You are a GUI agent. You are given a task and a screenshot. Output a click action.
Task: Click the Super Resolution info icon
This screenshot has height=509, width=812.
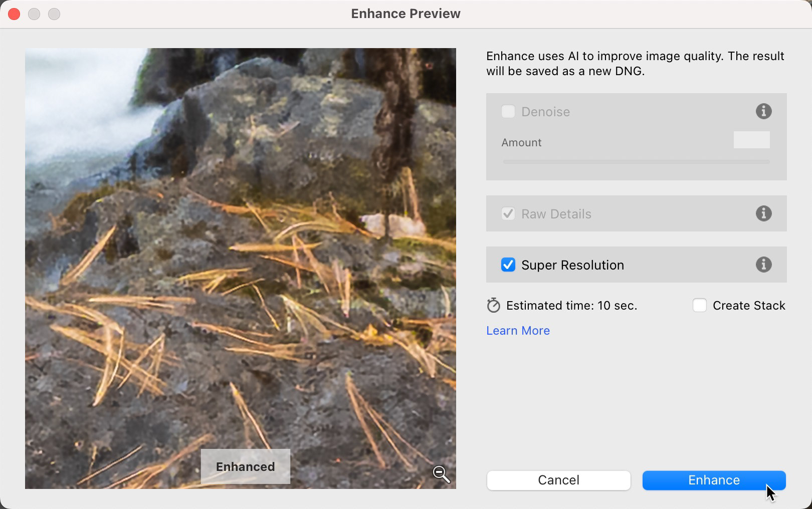pyautogui.click(x=763, y=265)
